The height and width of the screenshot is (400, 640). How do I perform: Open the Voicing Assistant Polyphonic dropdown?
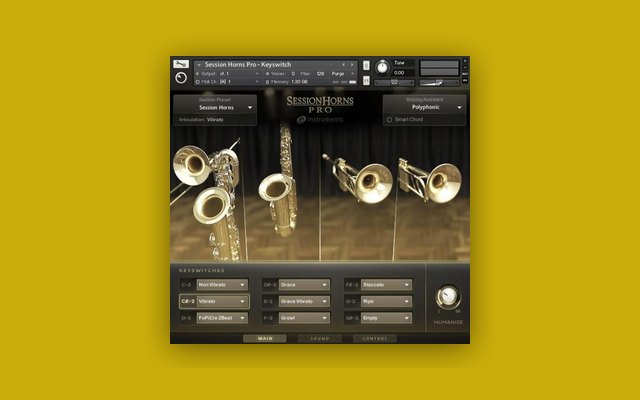coord(424,107)
